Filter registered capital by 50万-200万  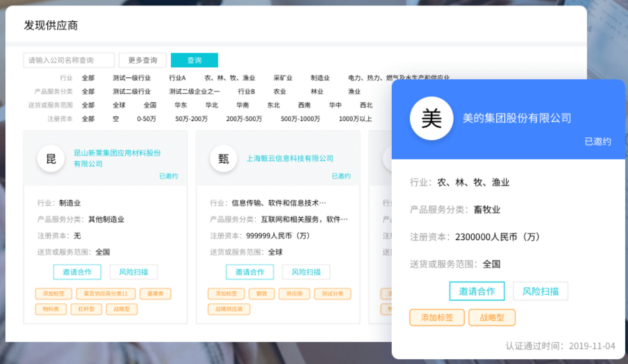pos(191,118)
